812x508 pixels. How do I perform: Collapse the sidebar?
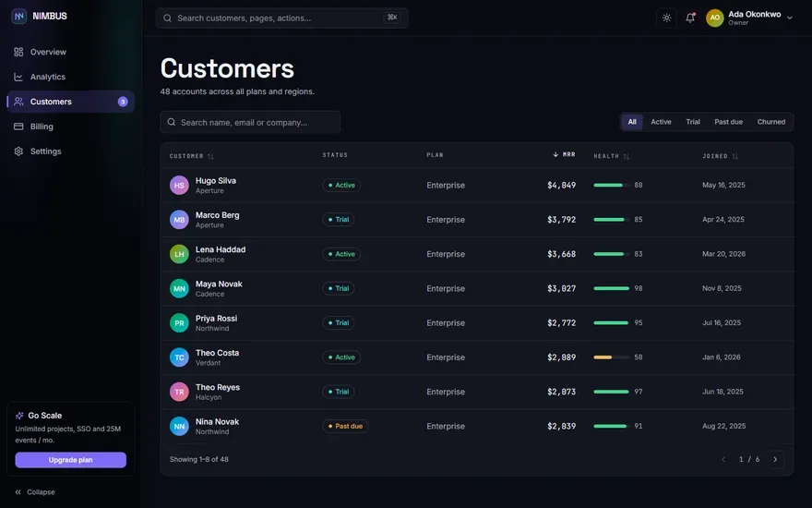pyautogui.click(x=35, y=492)
